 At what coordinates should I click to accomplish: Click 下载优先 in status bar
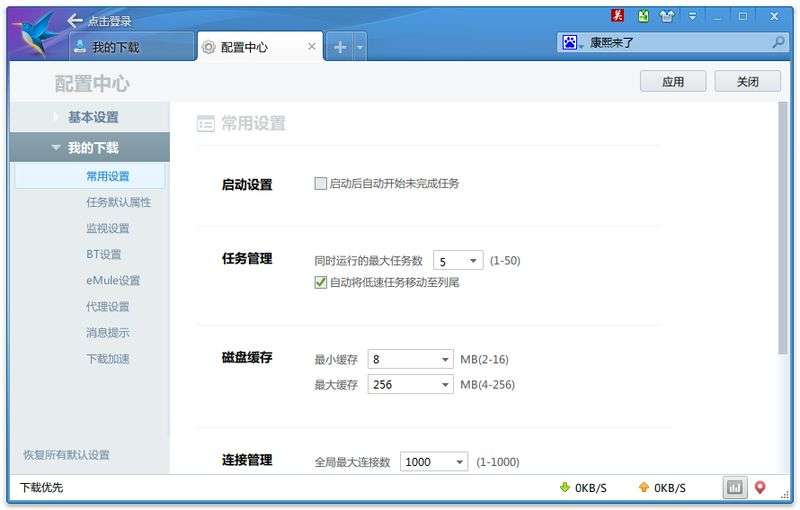point(41,487)
